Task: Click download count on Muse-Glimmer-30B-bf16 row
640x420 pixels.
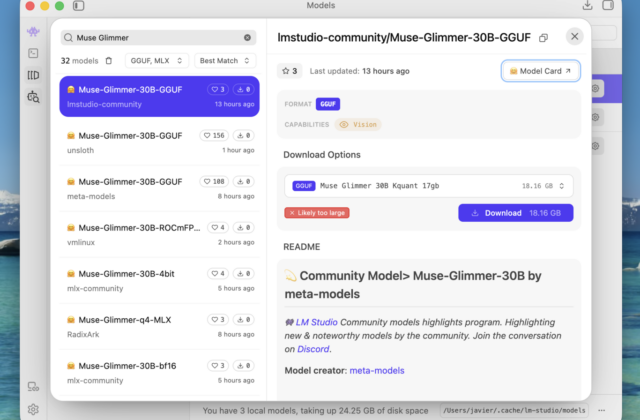Action: (x=244, y=366)
